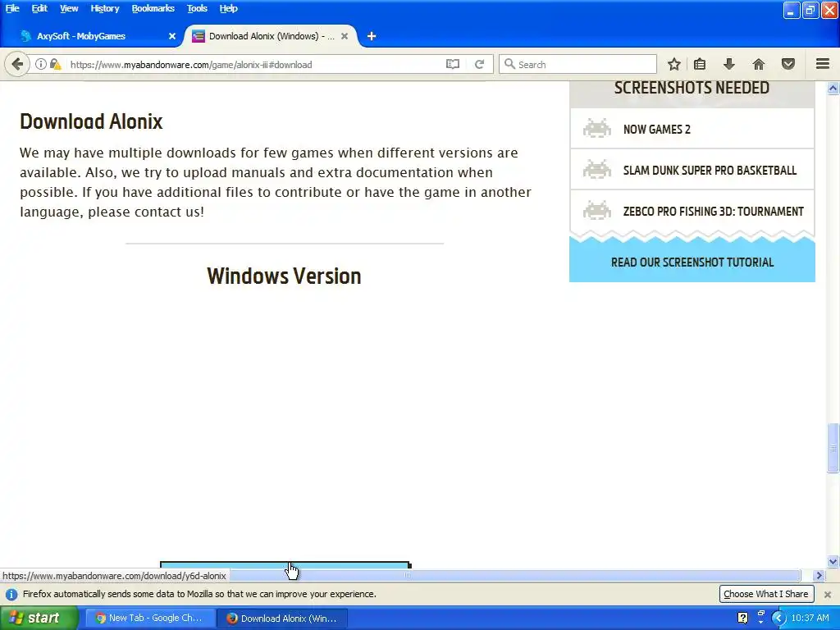
Task: Show your bookmarks list icon
Action: pos(700,64)
